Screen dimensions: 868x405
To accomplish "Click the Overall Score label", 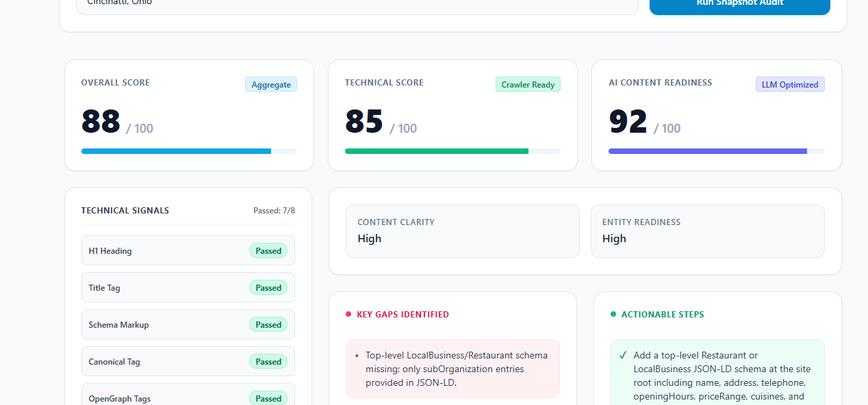I will [x=115, y=83].
